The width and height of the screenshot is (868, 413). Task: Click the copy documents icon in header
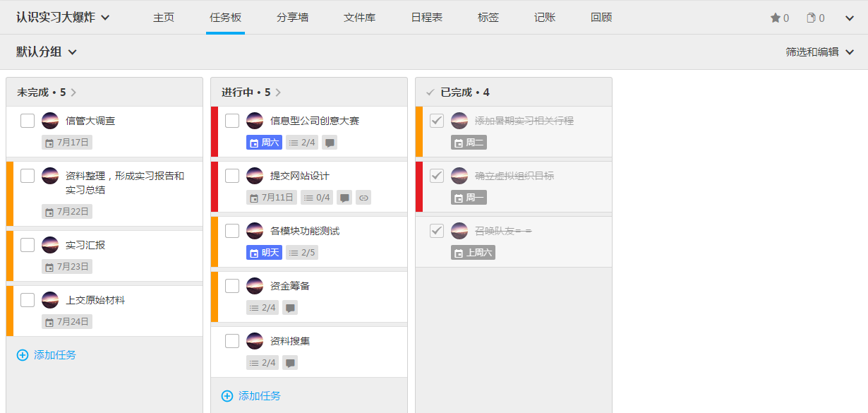[811, 18]
